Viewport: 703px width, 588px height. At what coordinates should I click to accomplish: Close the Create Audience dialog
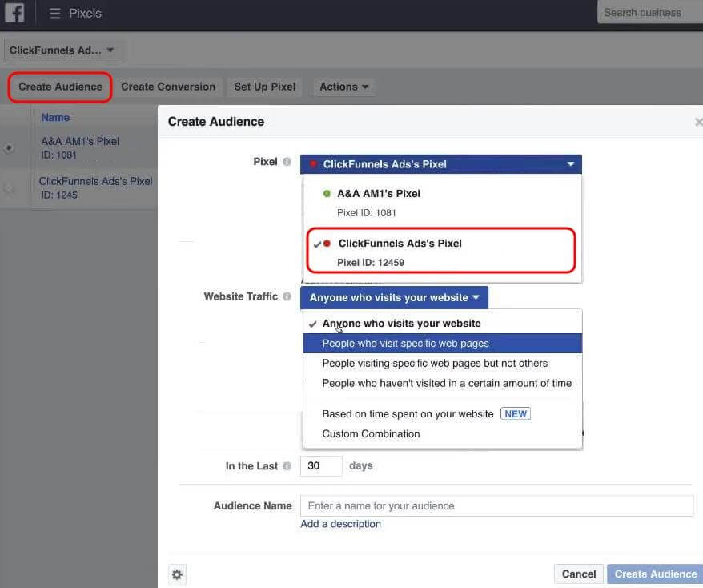tap(698, 122)
